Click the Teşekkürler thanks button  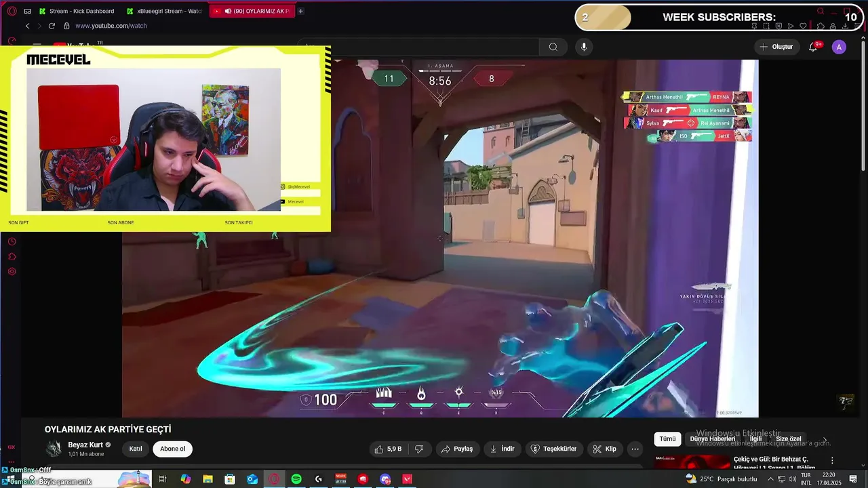point(553,449)
